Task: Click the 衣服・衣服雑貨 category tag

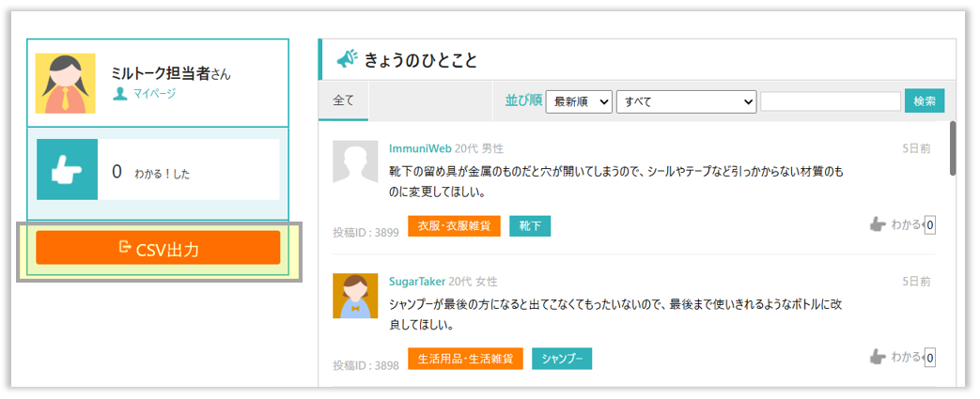Action: (455, 226)
